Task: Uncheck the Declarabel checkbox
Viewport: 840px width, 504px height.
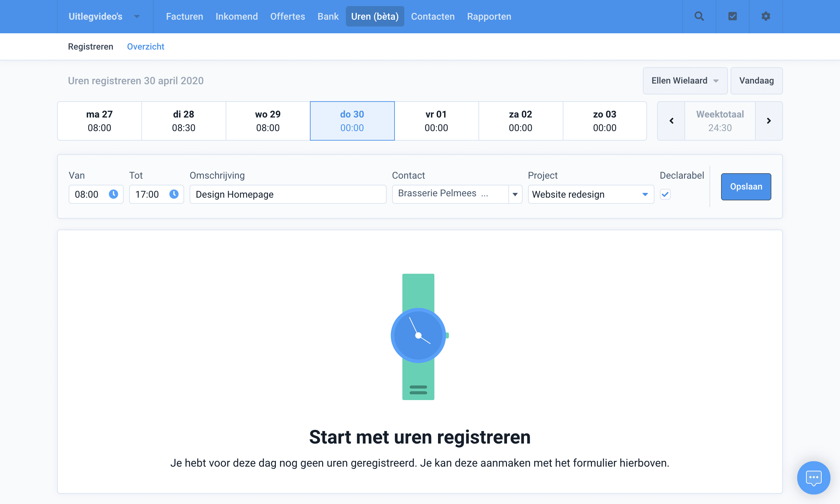Action: [x=665, y=194]
